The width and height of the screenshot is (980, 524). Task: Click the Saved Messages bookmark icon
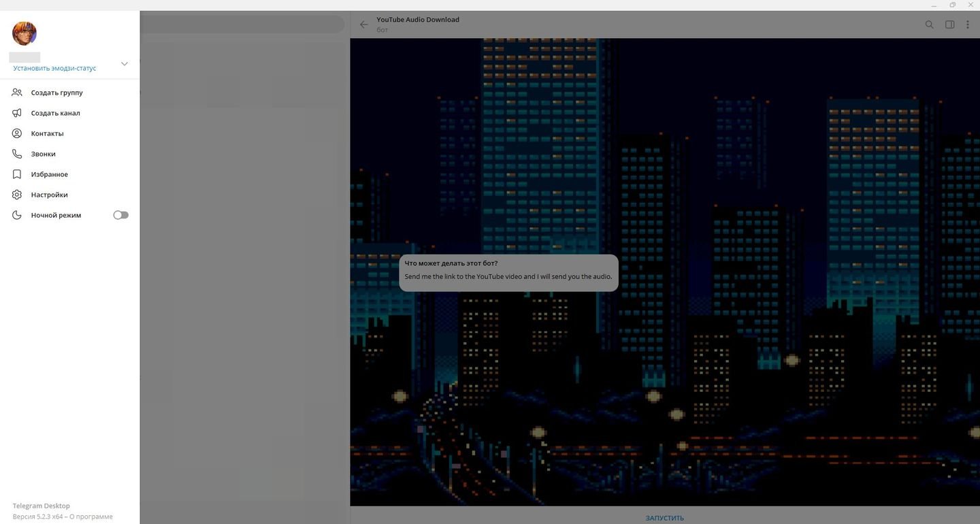coord(17,174)
